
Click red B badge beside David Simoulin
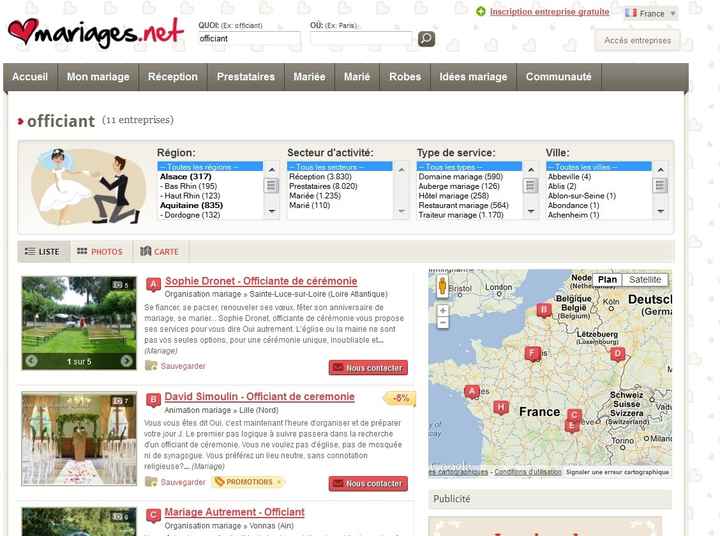(x=153, y=400)
